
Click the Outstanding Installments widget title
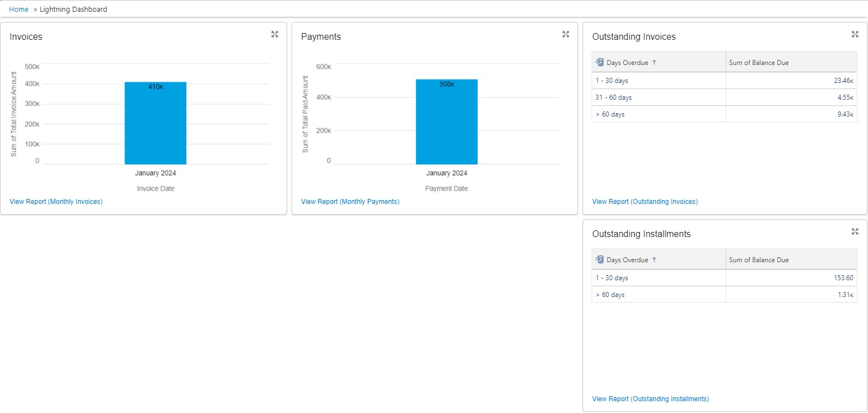pos(641,234)
